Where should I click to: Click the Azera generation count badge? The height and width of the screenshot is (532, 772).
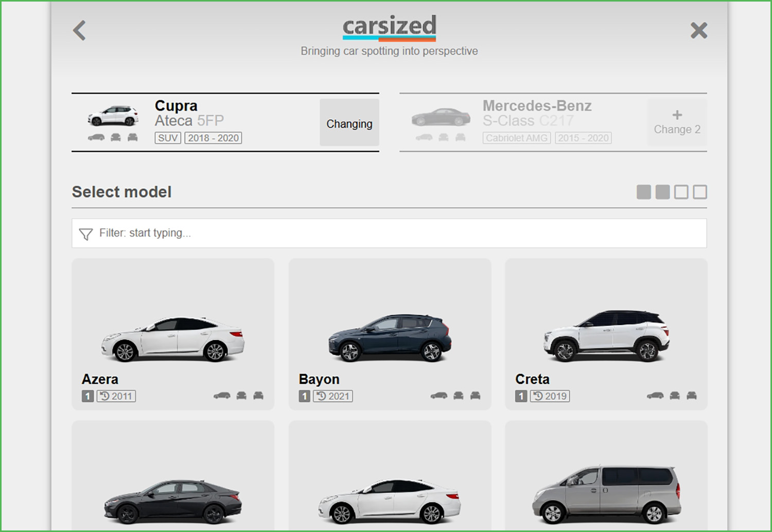click(87, 396)
